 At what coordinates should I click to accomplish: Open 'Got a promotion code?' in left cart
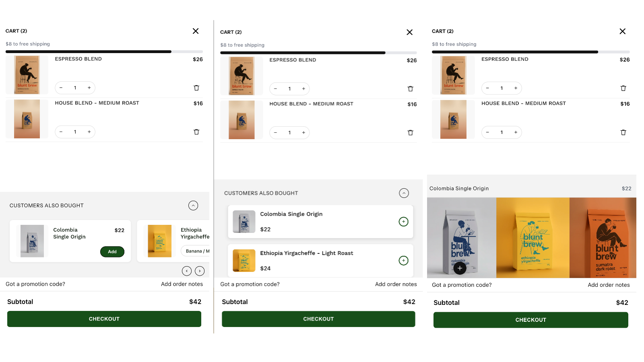(35, 284)
